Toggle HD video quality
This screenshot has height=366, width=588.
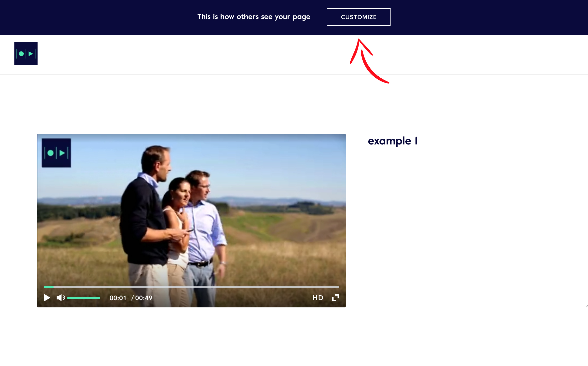(x=318, y=298)
